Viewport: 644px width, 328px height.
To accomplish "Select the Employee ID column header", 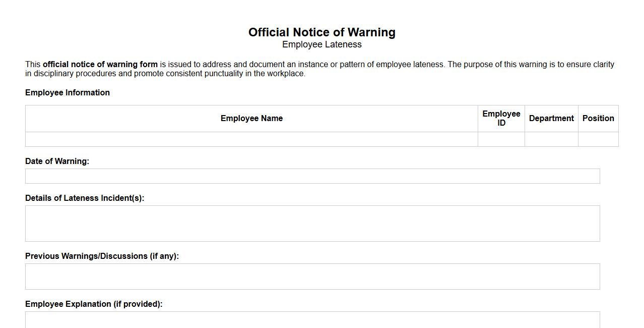I will (x=501, y=118).
